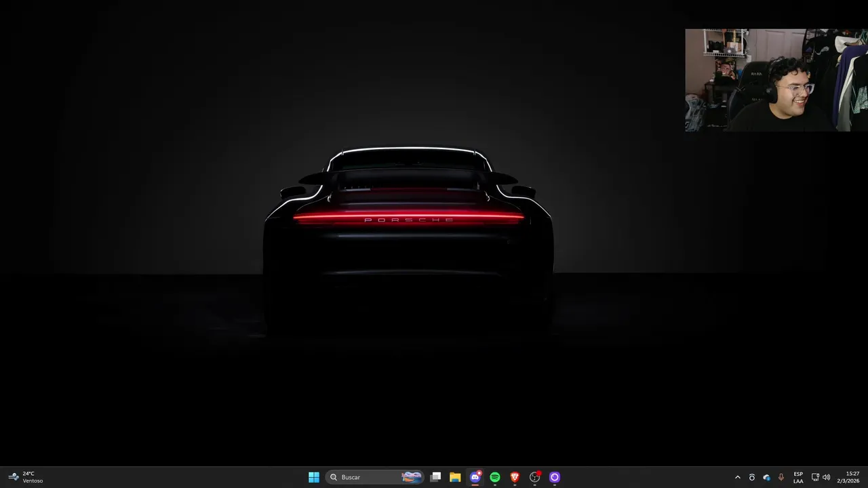Image resolution: width=868 pixels, height=488 pixels.
Task: Open Brave browser from the taskbar
Action: (515, 477)
